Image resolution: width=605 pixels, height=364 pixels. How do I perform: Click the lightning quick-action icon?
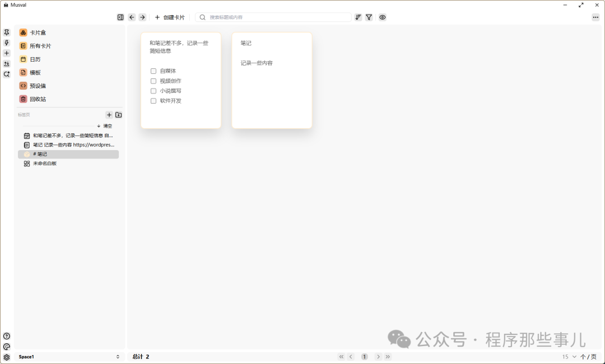click(x=6, y=43)
